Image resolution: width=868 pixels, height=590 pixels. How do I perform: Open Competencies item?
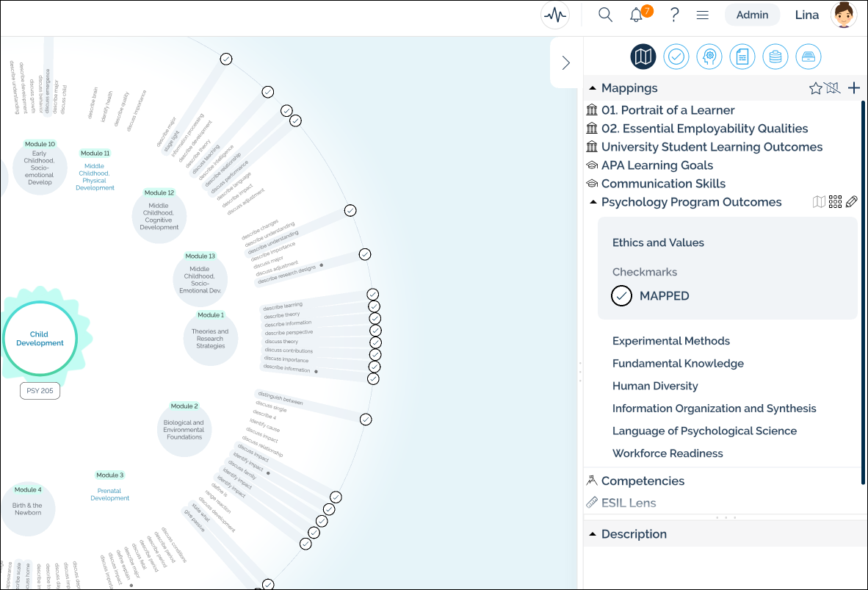pyautogui.click(x=643, y=481)
